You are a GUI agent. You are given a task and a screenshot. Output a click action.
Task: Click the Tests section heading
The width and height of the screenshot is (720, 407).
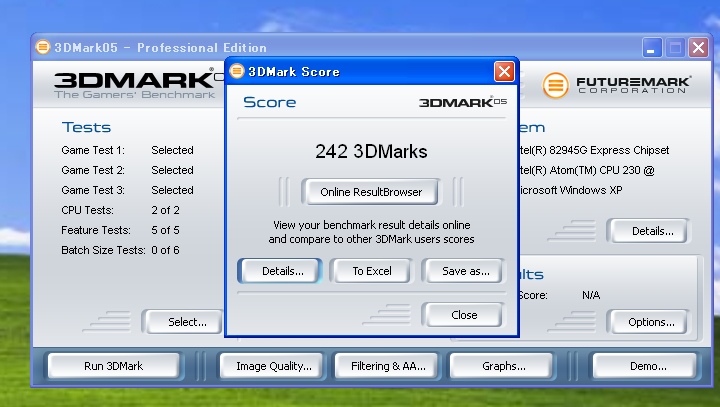point(86,127)
